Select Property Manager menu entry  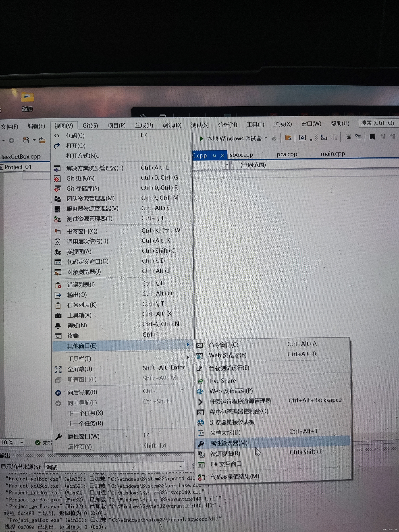[228, 443]
